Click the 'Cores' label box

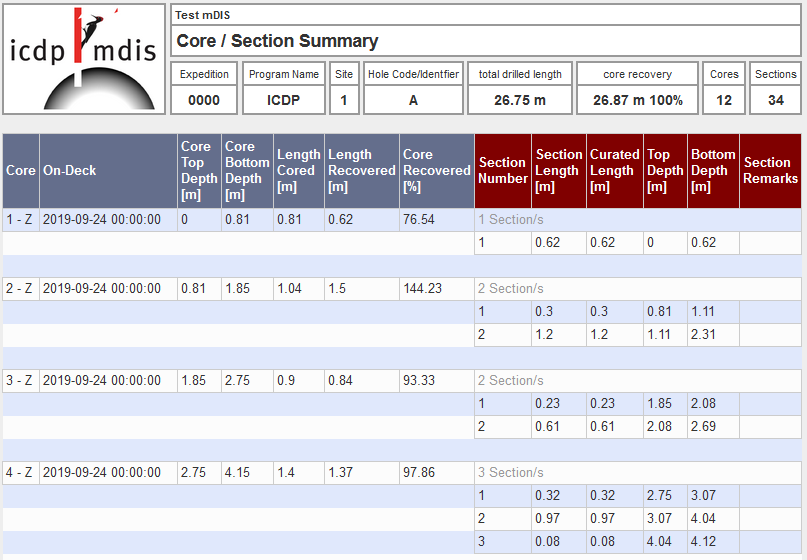[724, 74]
